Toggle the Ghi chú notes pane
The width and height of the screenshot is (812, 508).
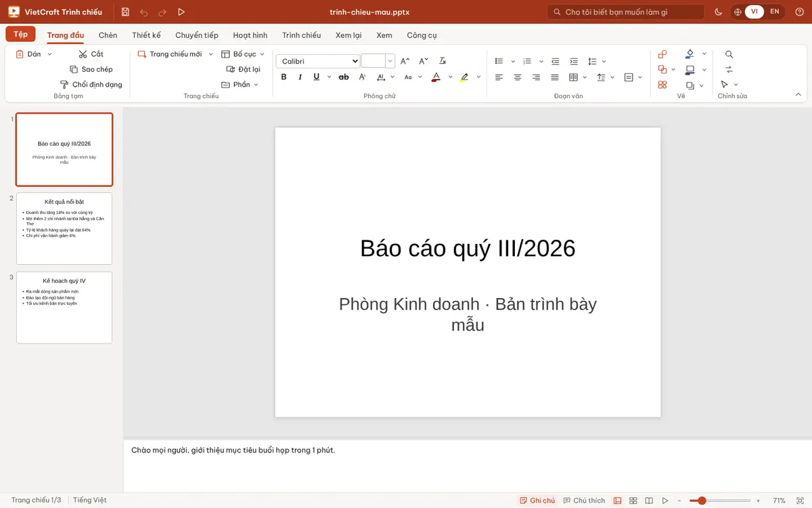click(537, 501)
